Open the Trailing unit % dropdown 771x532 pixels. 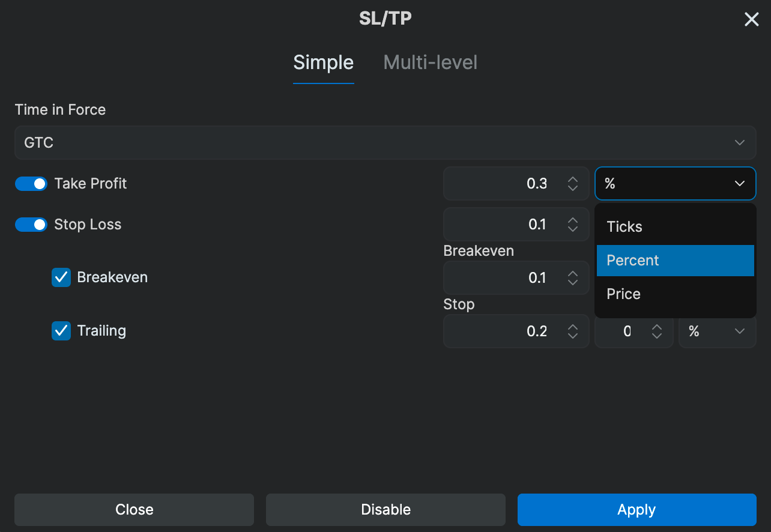[718, 331]
